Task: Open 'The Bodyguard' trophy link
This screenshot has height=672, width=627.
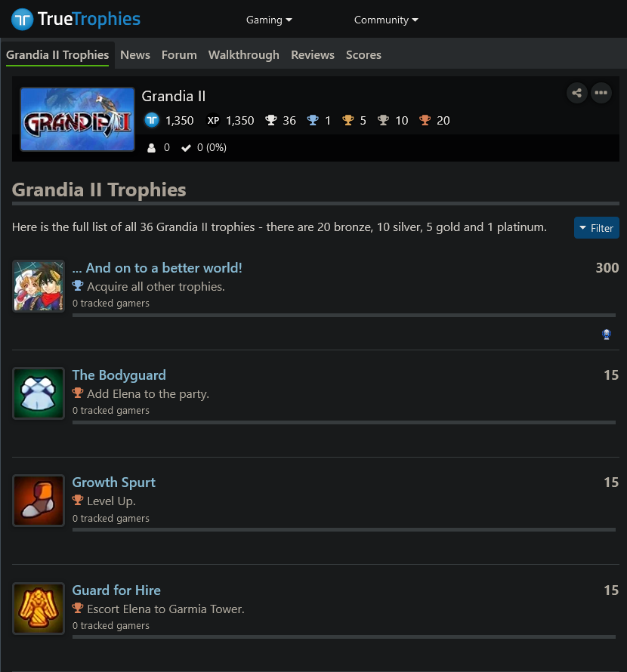Action: pyautogui.click(x=119, y=375)
